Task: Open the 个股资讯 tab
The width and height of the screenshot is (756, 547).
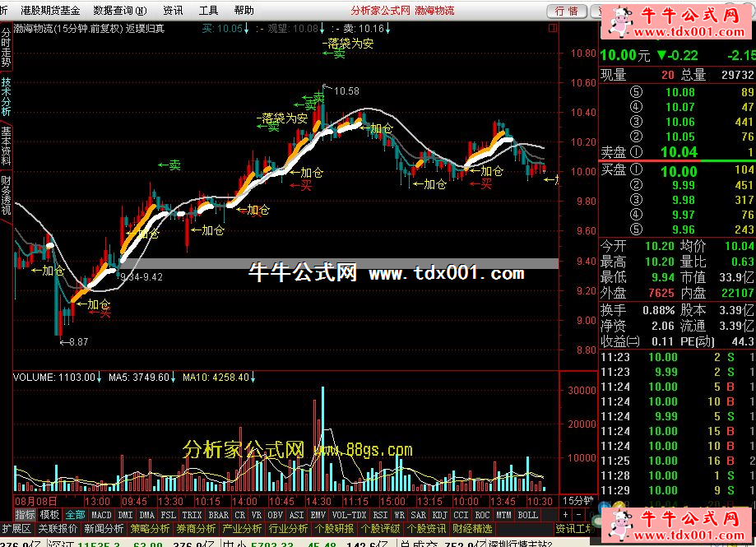Action: click(x=427, y=529)
